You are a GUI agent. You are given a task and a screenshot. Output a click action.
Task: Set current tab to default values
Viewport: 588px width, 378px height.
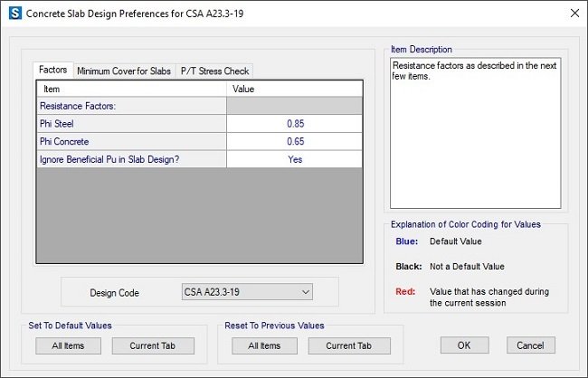(x=153, y=345)
